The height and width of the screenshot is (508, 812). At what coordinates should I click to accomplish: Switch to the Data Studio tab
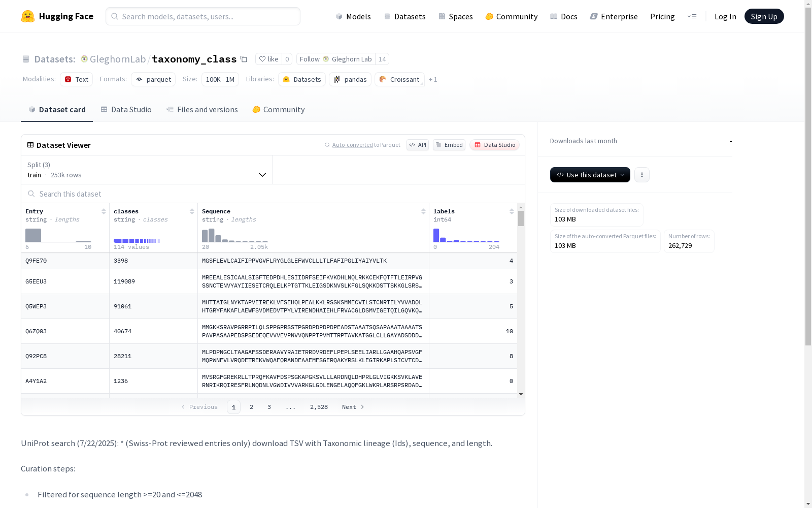pyautogui.click(x=126, y=110)
